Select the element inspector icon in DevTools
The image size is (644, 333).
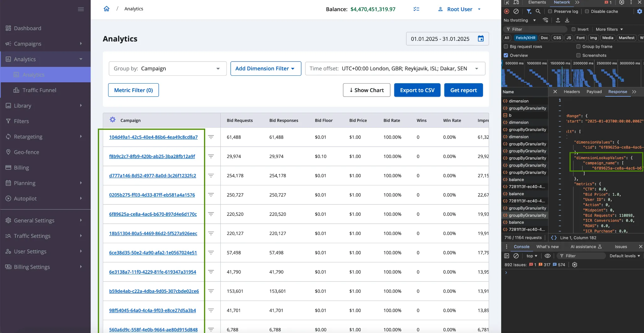(507, 2)
